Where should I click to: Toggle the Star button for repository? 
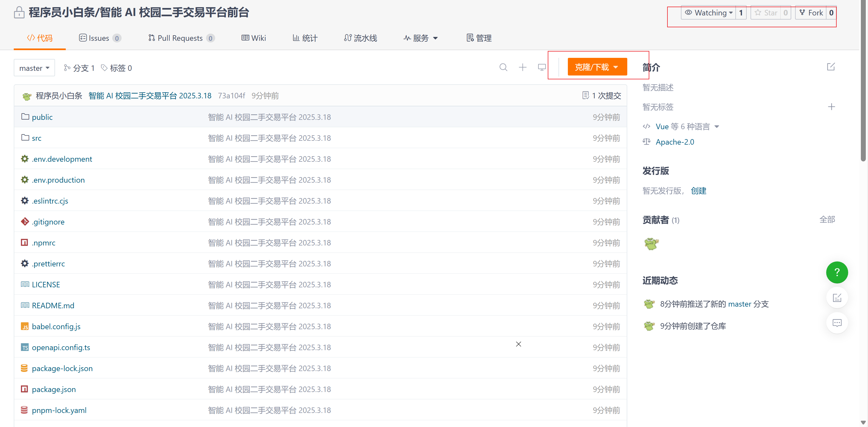[x=766, y=13]
